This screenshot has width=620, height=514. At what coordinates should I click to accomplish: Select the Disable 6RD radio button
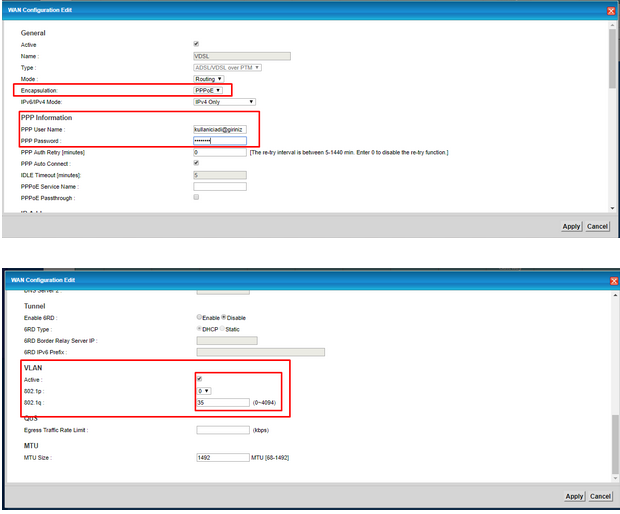pyautogui.click(x=224, y=317)
